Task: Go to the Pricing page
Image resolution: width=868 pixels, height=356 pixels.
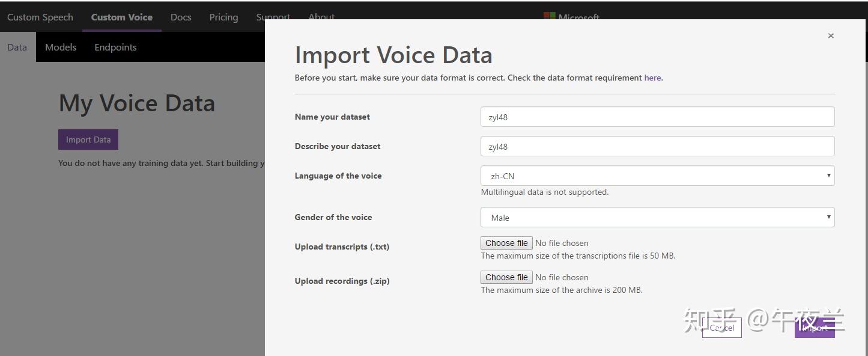Action: pyautogui.click(x=223, y=17)
